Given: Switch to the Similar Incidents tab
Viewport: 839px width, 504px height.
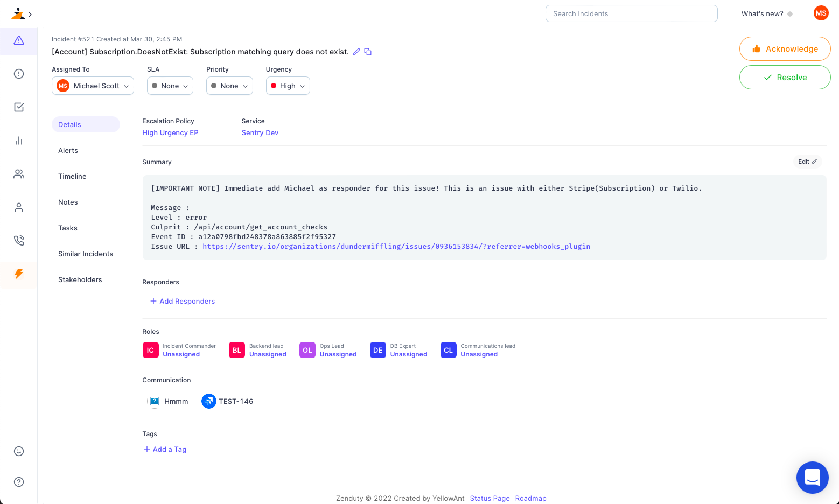Looking at the screenshot, I should coord(86,254).
